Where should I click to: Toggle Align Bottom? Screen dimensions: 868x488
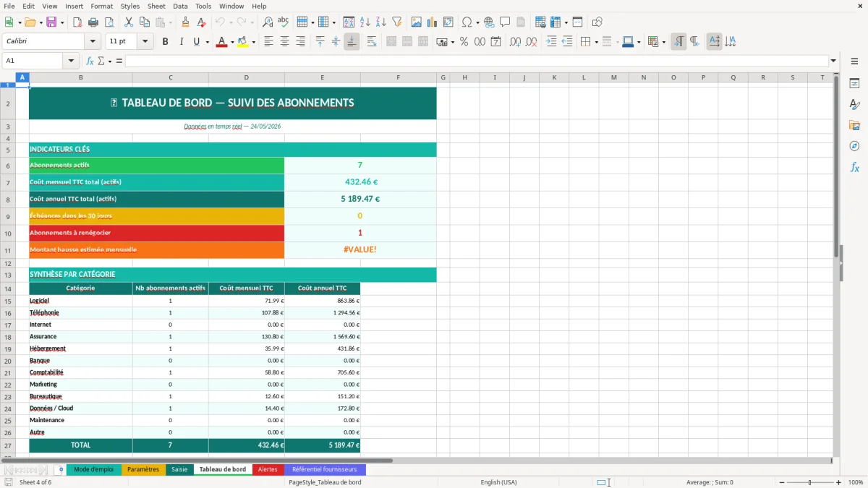[x=352, y=42]
